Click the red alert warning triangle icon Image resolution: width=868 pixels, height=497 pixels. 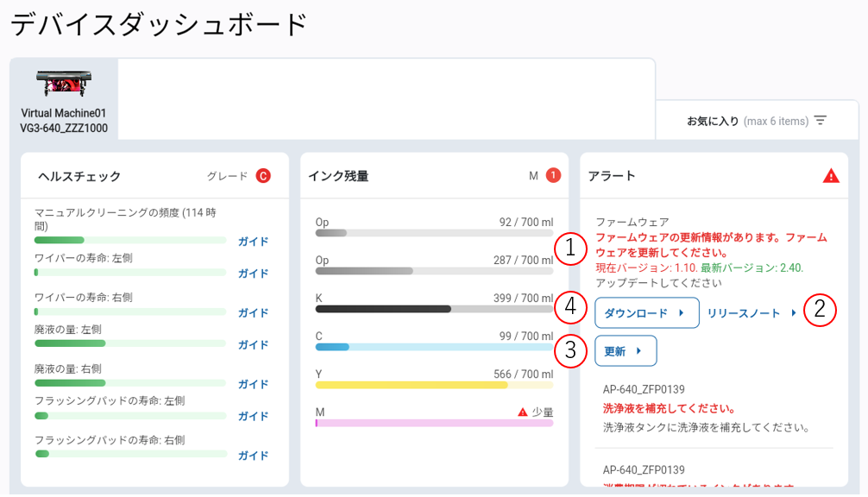point(831,176)
